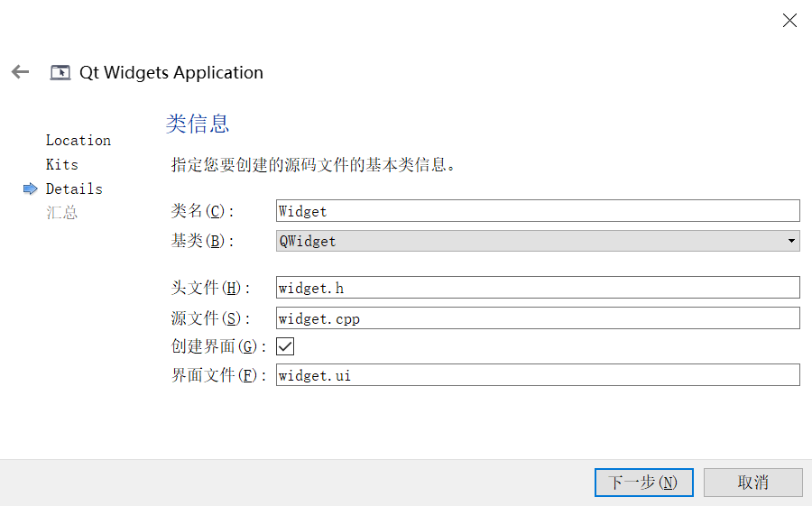Click the description text 指定您要创建的源码文件
Viewport: 812px width, 506px height.
(314, 165)
